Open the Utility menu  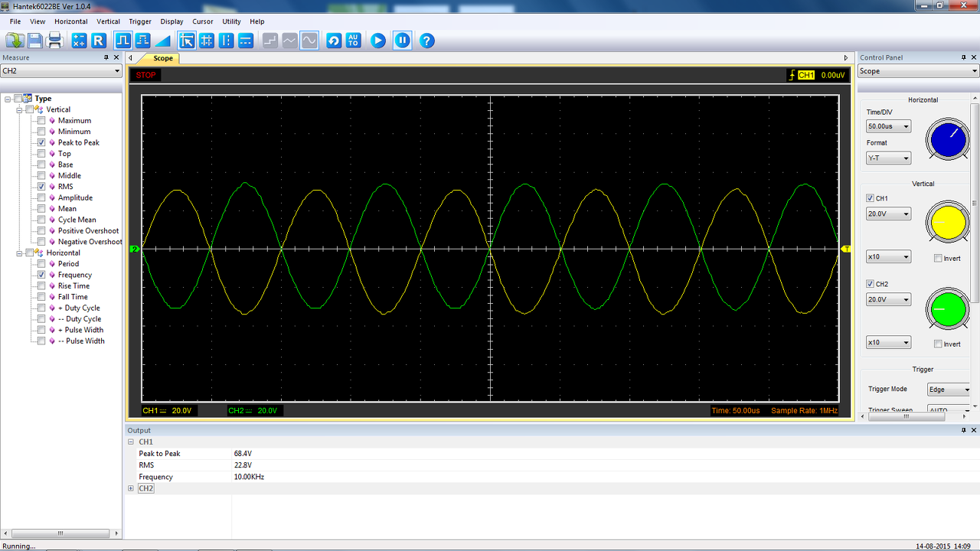coord(231,21)
